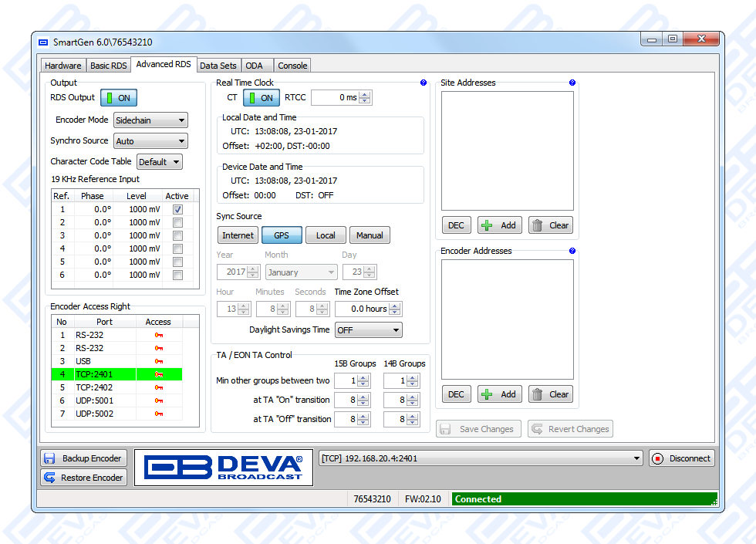Click the RTCC milliseconds input field

click(x=335, y=98)
